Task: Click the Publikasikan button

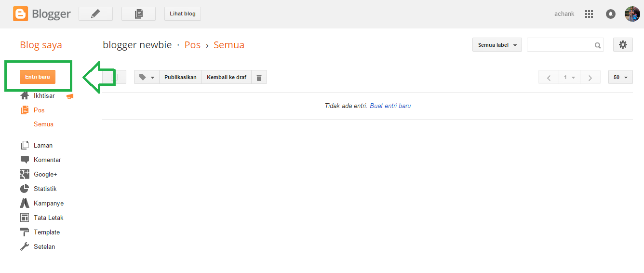Action: coord(180,77)
